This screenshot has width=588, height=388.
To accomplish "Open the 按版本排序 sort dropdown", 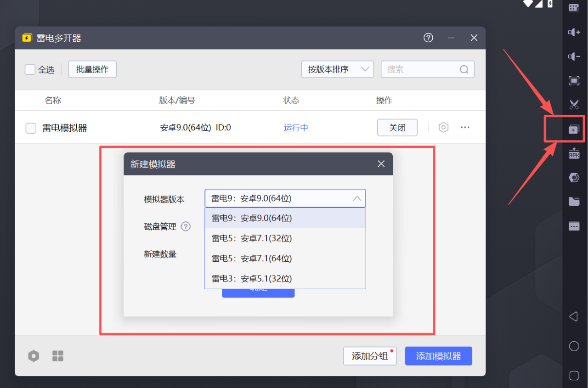I will pos(337,69).
